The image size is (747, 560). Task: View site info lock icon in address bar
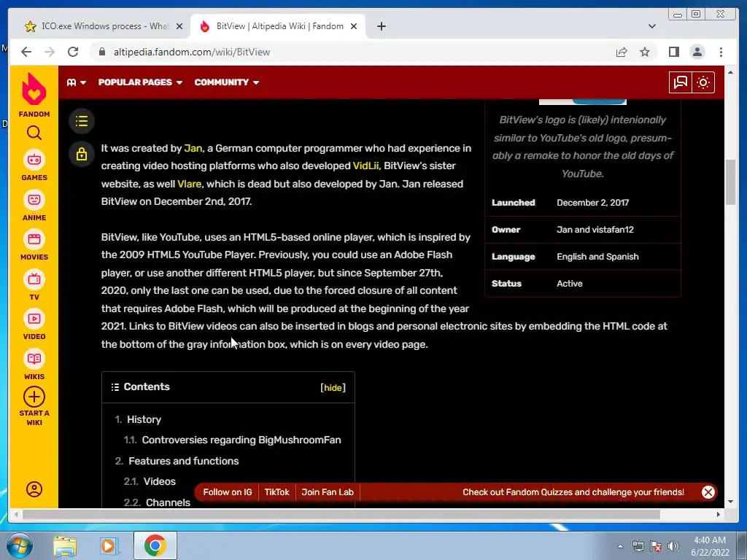102,52
